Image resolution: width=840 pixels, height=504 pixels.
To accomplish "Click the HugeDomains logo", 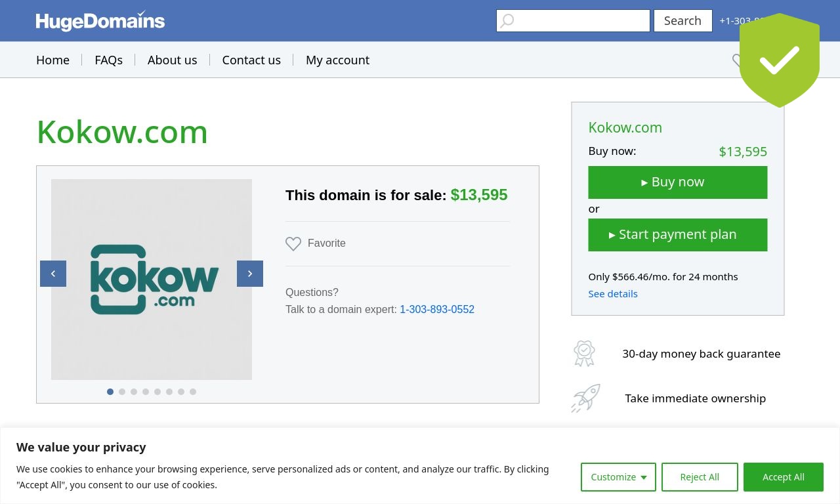I will pyautogui.click(x=100, y=21).
